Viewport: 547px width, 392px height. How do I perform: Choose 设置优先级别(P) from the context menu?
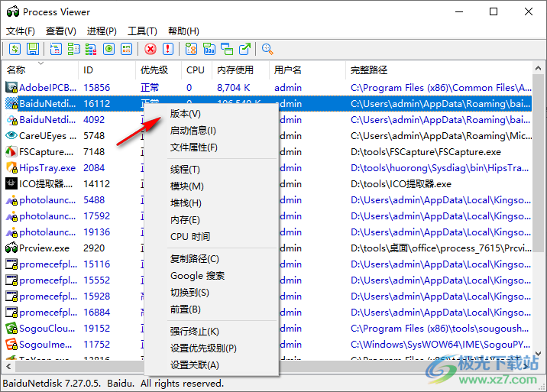pos(212,348)
